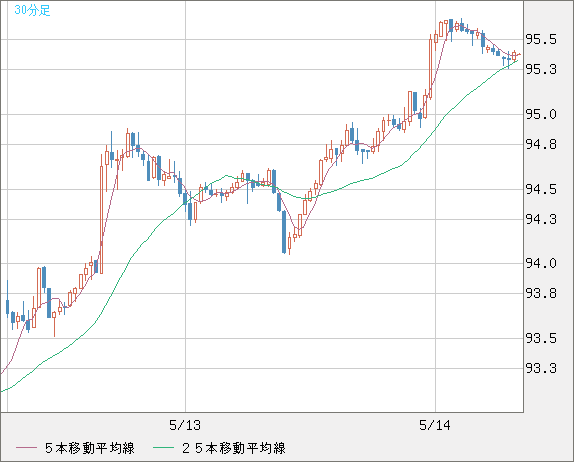
Task: Click the 25本移動平均線 legend label
Action: pos(234,448)
